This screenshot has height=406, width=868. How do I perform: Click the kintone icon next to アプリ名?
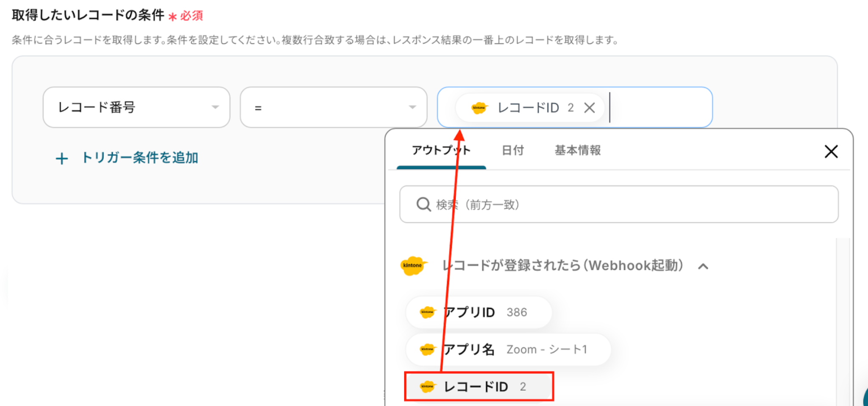427,349
